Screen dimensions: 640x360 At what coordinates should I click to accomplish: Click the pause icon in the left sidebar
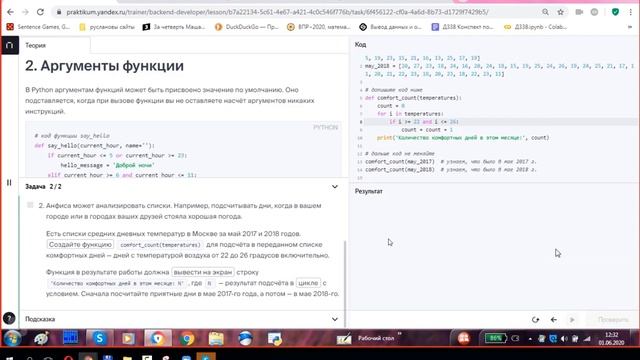pyautogui.click(x=9, y=182)
